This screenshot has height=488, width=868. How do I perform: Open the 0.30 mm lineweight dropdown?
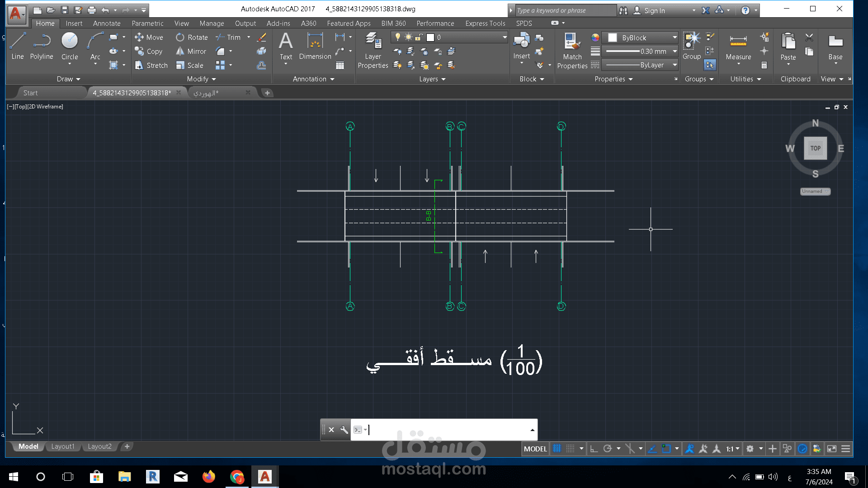640,52
